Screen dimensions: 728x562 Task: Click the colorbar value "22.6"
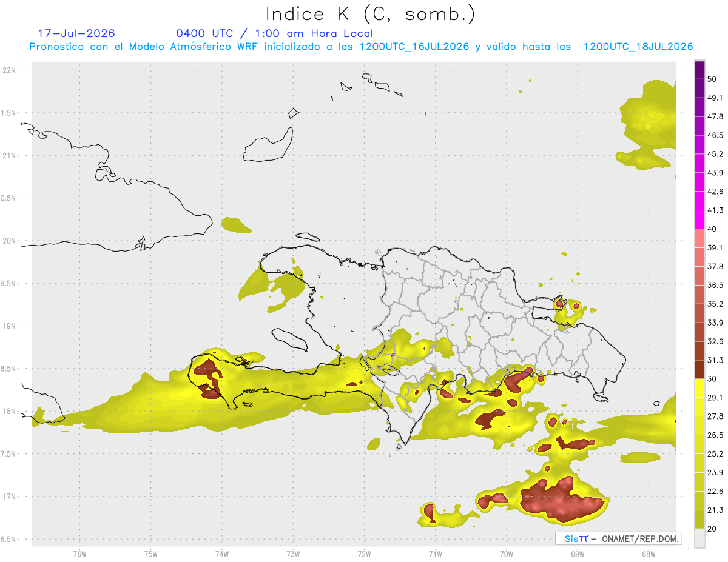[x=715, y=491]
